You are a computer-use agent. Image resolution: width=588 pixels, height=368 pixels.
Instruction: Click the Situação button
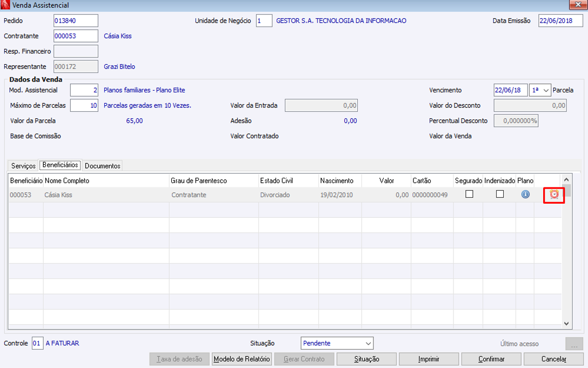pos(366,359)
